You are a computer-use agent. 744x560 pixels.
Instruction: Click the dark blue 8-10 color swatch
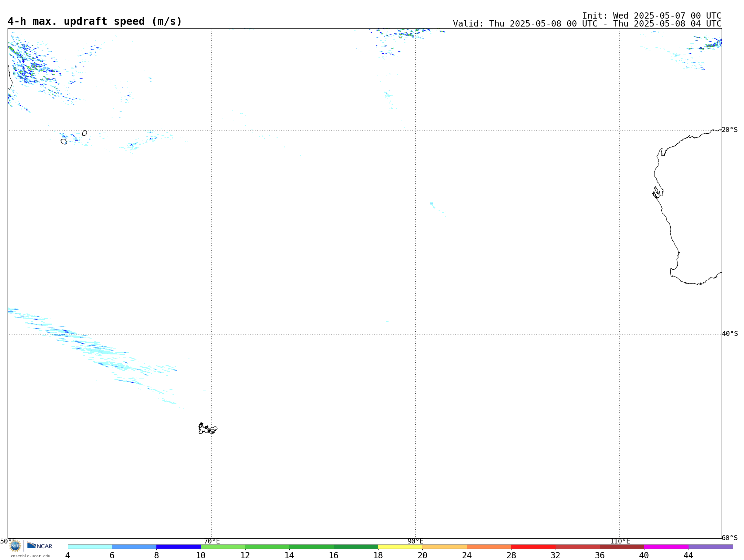coord(178,547)
